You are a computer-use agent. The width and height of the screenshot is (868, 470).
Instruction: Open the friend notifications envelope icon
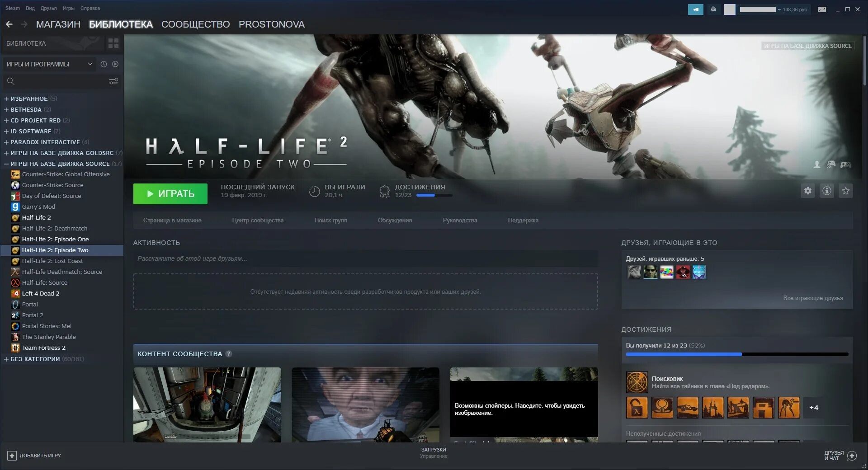[713, 9]
